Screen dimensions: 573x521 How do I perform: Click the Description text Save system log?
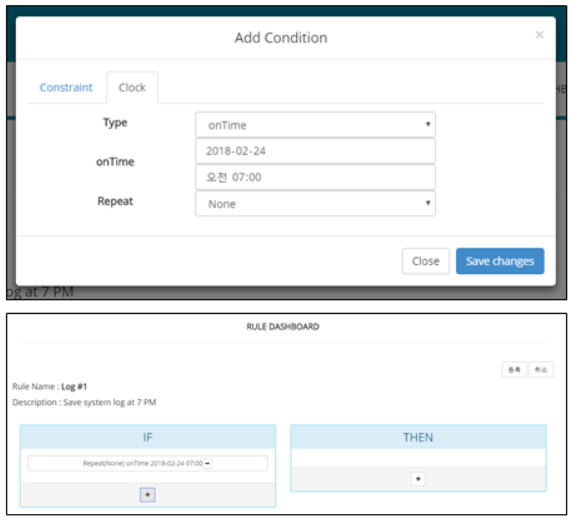(110, 403)
